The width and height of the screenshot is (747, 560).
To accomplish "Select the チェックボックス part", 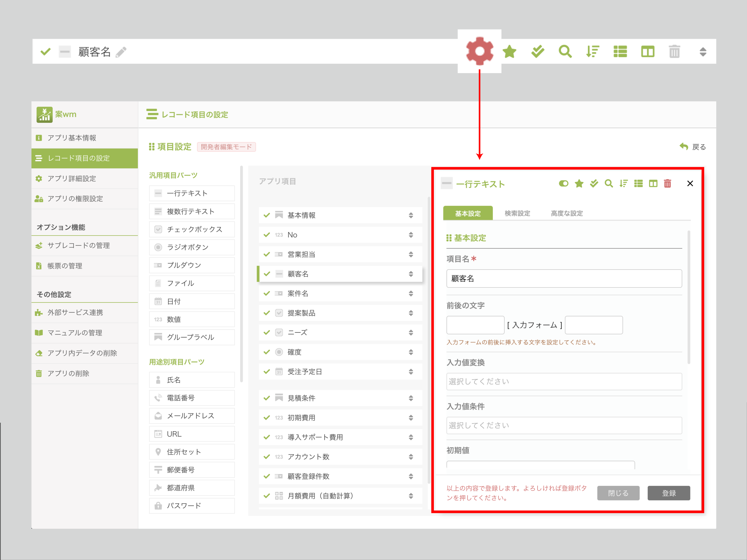I will pyautogui.click(x=192, y=229).
